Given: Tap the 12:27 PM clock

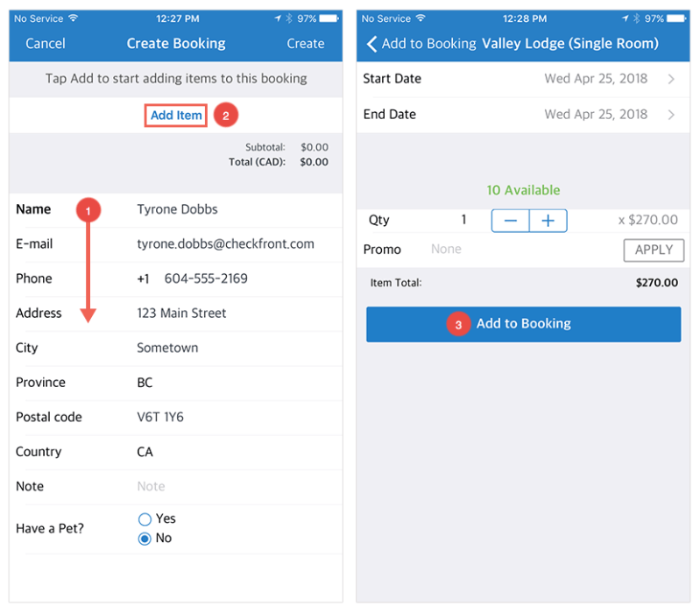Looking at the screenshot, I should pyautogui.click(x=177, y=18).
